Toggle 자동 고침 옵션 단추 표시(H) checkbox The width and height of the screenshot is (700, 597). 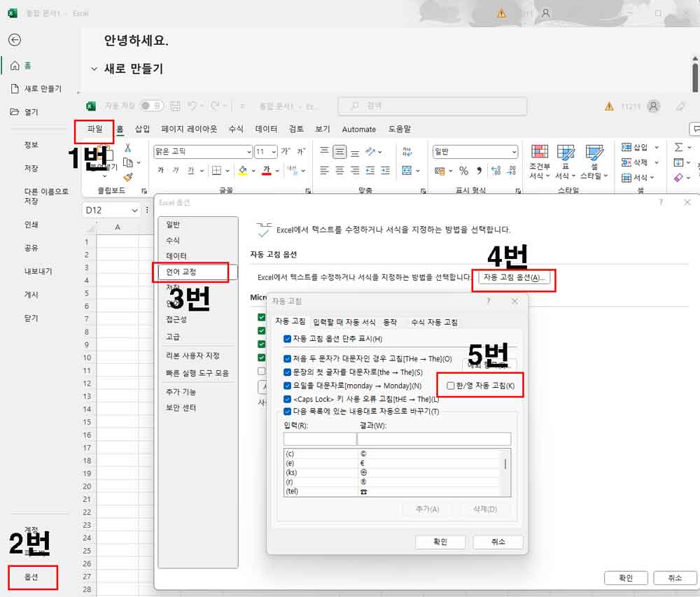[288, 339]
